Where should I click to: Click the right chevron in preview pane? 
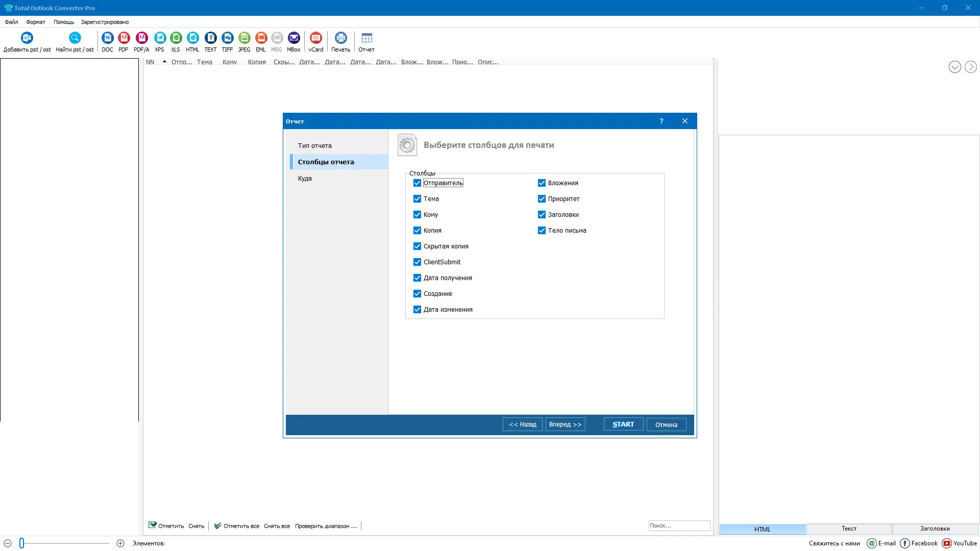point(970,67)
